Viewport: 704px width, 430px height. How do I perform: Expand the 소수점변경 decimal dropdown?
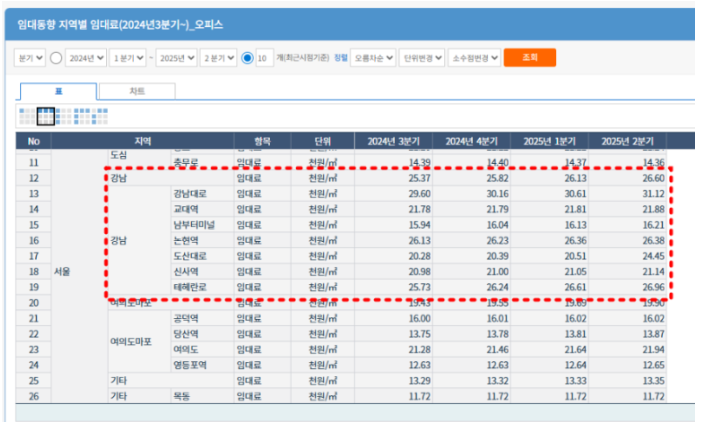pos(474,58)
